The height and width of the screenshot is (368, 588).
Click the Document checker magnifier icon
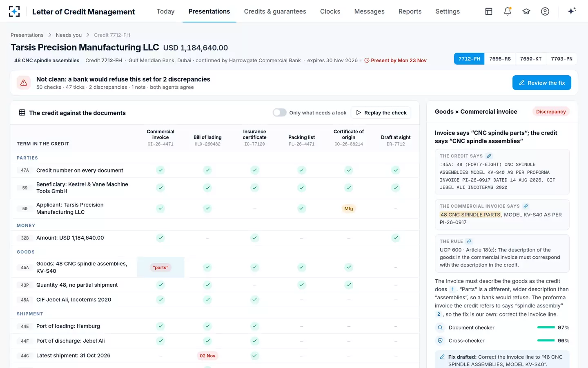pos(440,328)
